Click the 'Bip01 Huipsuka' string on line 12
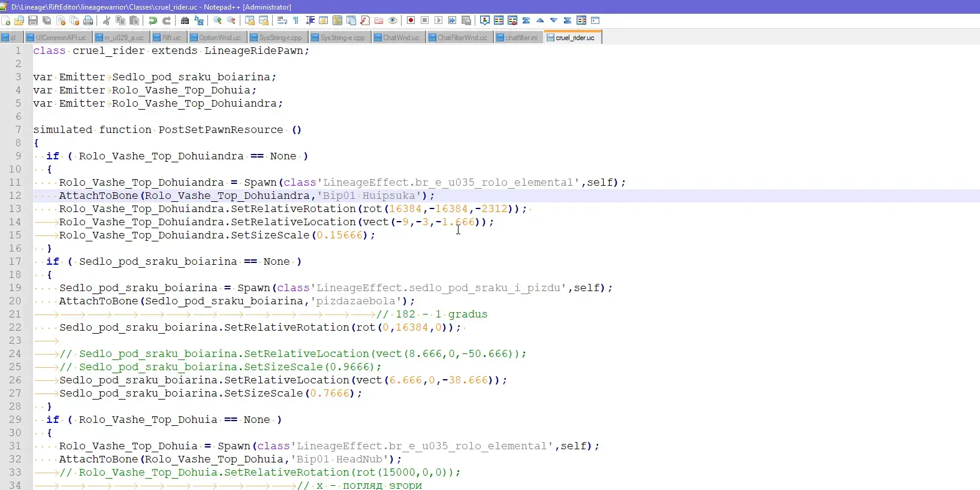 [369, 196]
